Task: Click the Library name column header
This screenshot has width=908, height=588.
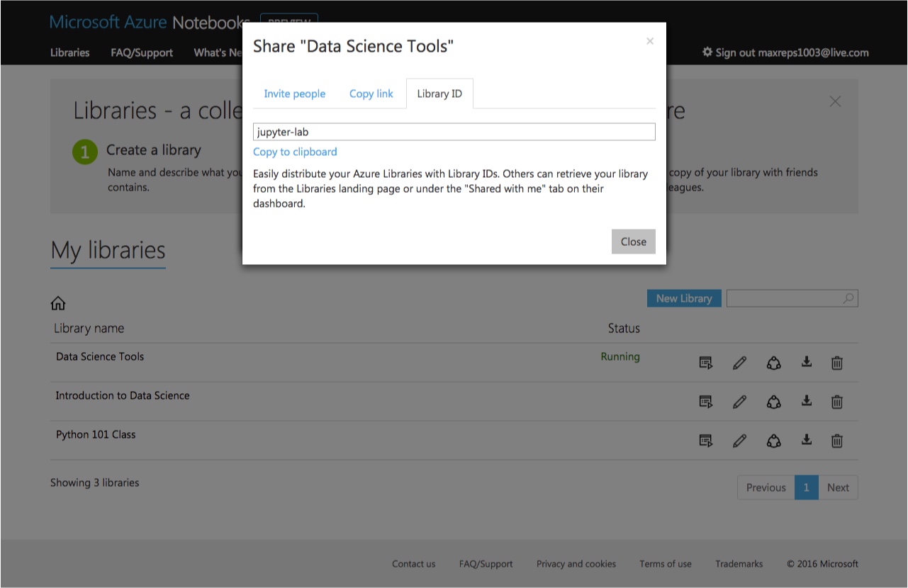Action: [89, 328]
